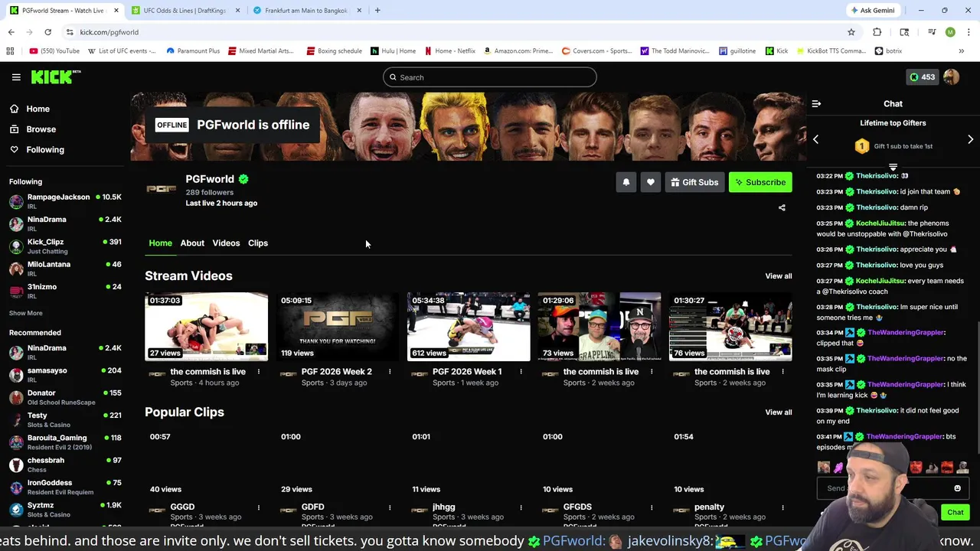This screenshot has width=980, height=551.
Task: Open Following in Kick sidebar
Action: (x=45, y=150)
